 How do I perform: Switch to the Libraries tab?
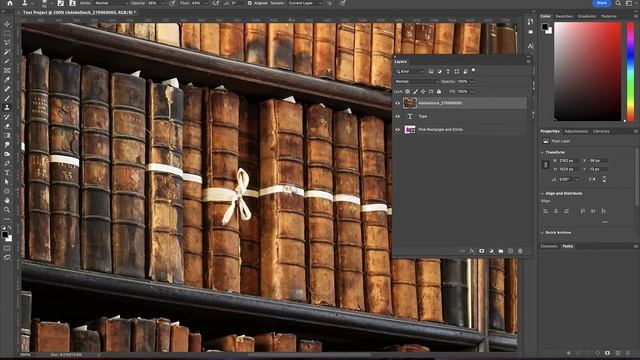(x=601, y=131)
